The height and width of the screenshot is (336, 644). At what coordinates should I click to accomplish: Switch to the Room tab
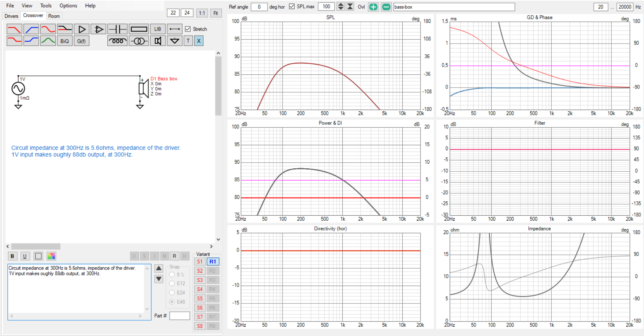[x=54, y=16]
